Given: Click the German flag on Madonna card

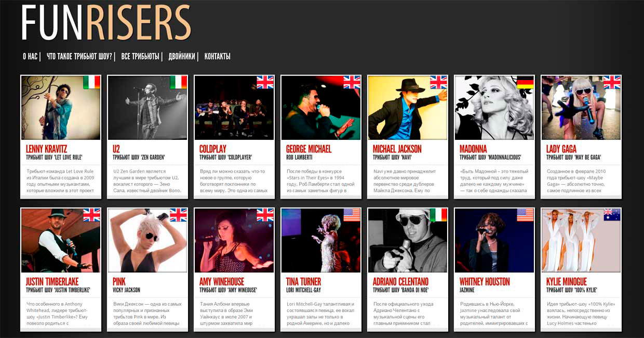Looking at the screenshot, I should (x=526, y=82).
